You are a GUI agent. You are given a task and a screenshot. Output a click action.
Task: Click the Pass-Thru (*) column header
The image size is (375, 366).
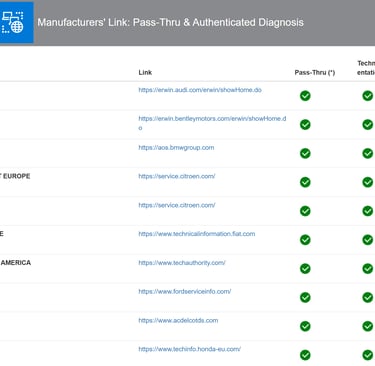(x=315, y=72)
